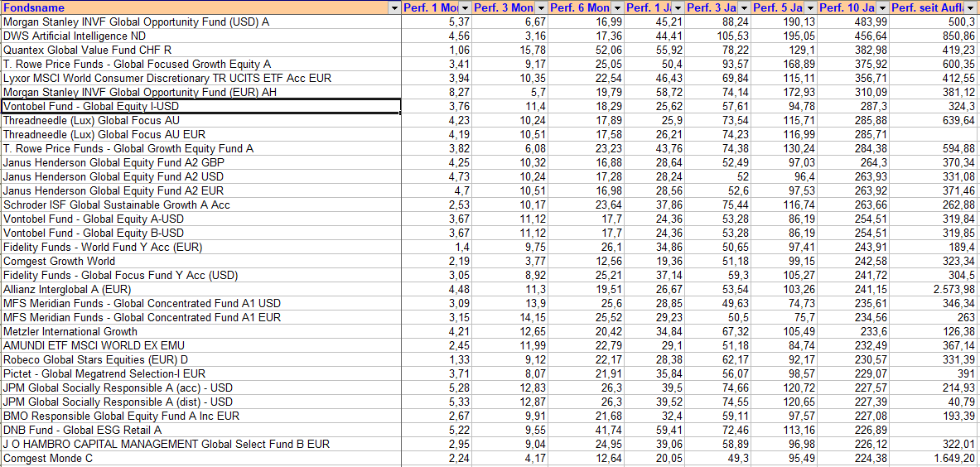Select Quantex Global Value Fund CHF R
This screenshot has height=467, width=980.
pyautogui.click(x=200, y=50)
